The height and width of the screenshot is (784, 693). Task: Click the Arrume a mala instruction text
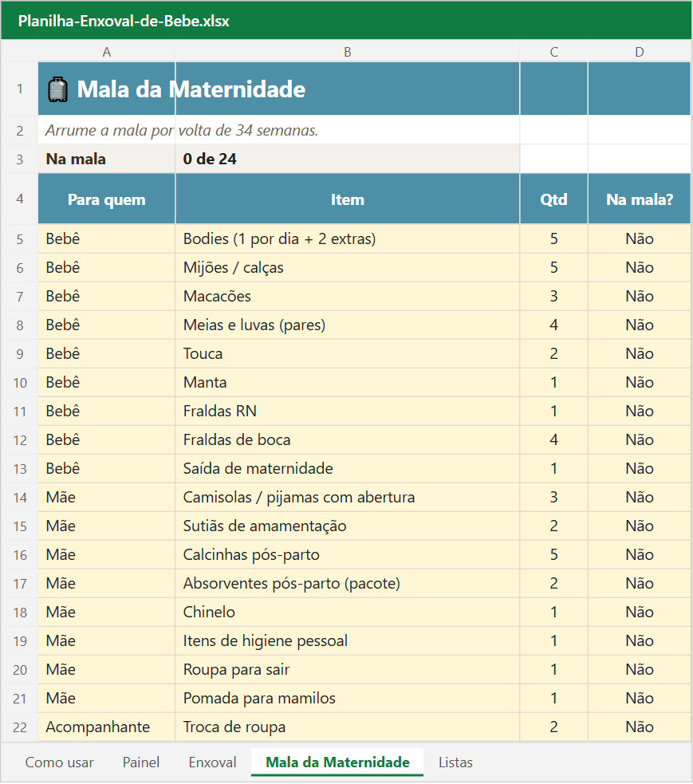click(182, 131)
